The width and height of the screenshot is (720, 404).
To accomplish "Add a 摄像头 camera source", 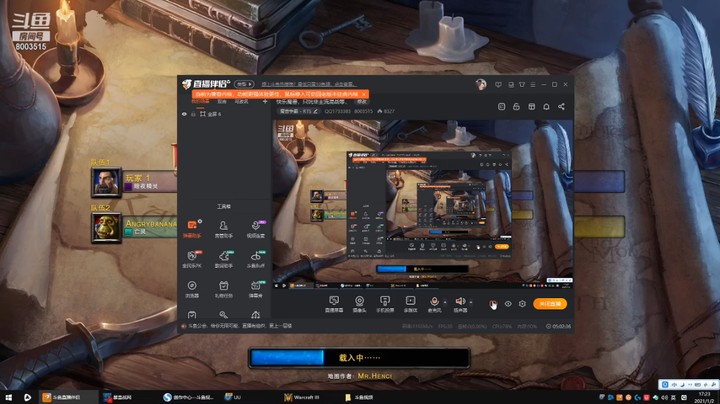I will (359, 303).
